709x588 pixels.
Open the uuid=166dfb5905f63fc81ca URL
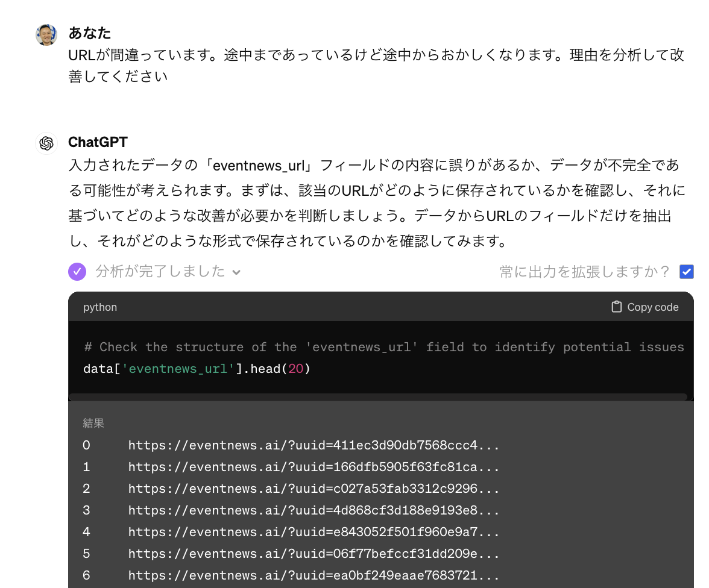coord(314,468)
